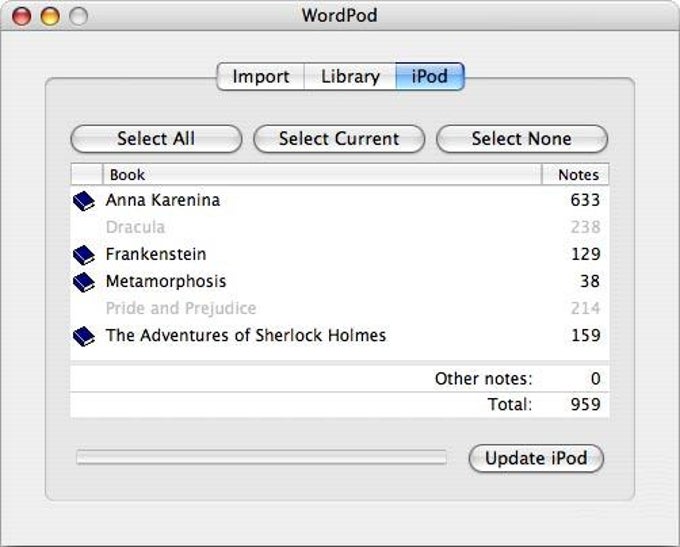Select the greyed-out Pride and Prejudice title

(x=181, y=308)
